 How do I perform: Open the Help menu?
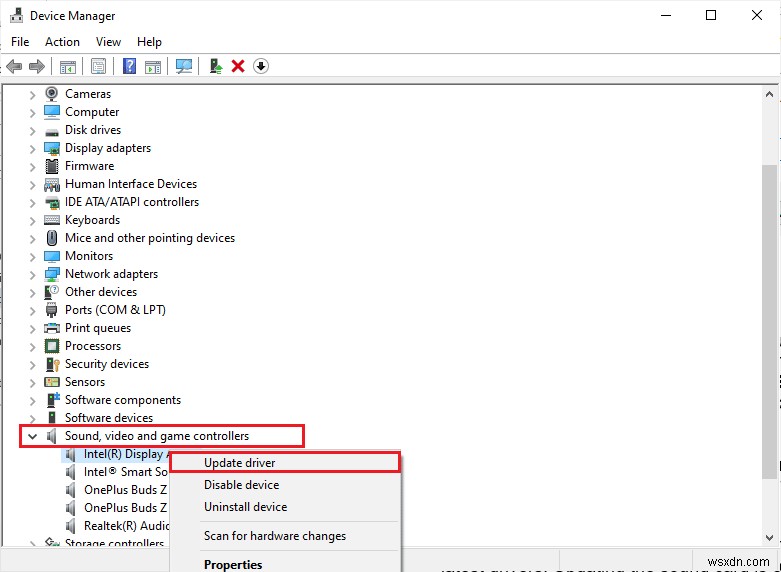pyautogui.click(x=149, y=42)
